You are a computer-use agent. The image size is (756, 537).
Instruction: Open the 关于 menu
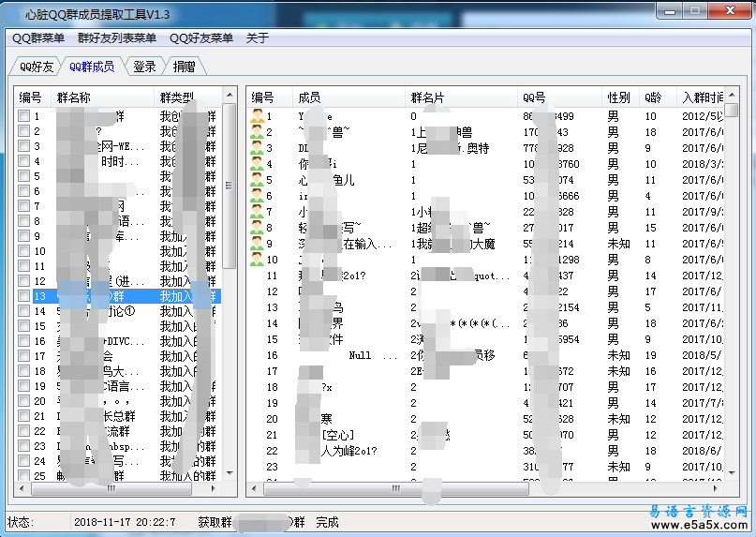[x=257, y=38]
